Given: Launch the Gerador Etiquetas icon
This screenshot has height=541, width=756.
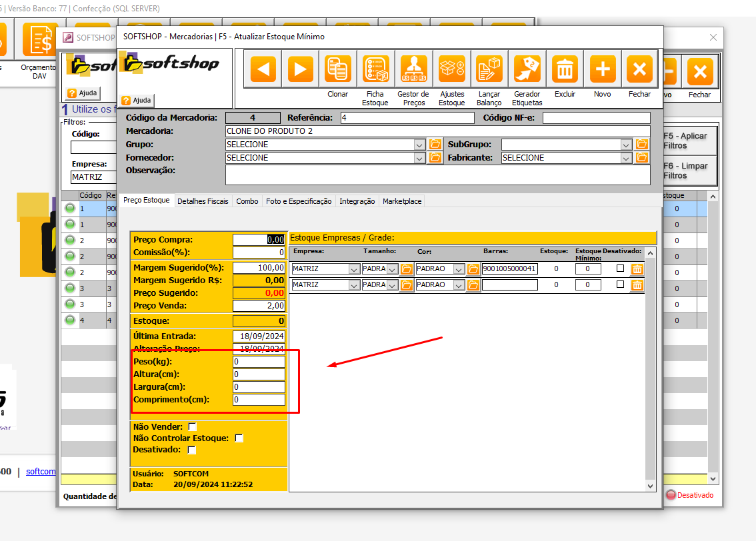Looking at the screenshot, I should coord(527,69).
